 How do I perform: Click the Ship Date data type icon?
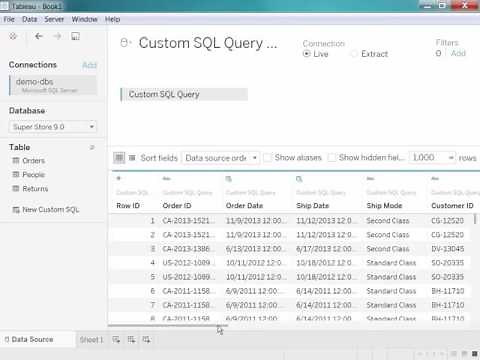point(299,179)
